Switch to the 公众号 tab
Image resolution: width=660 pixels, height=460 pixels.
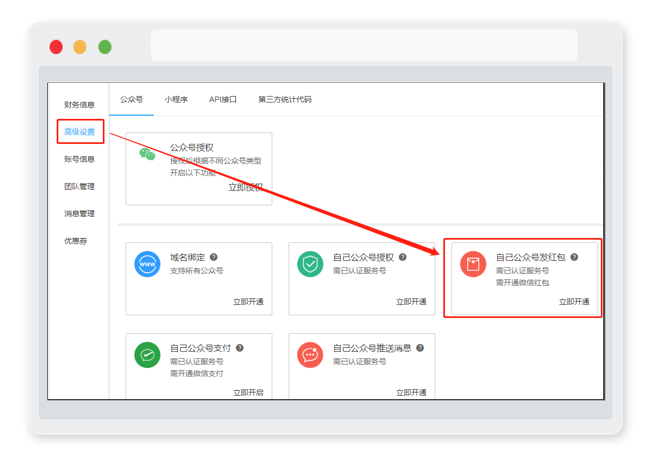(x=131, y=100)
